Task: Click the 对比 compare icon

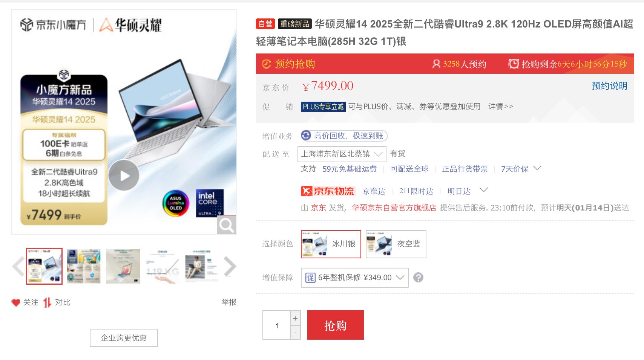Action: [x=47, y=302]
